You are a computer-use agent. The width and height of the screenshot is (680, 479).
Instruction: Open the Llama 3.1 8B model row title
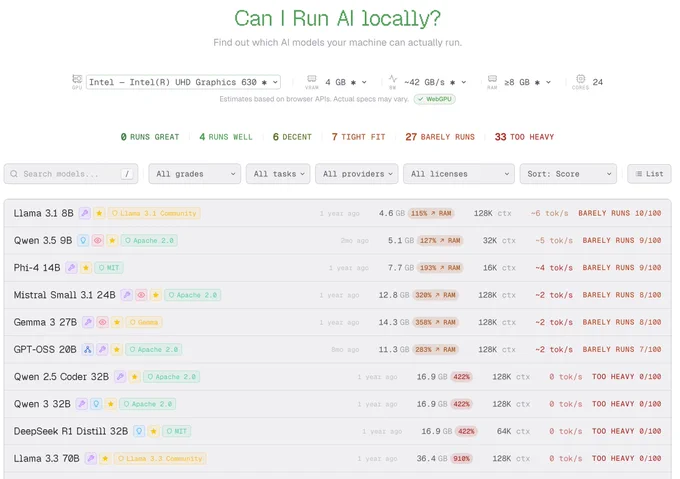(43, 213)
